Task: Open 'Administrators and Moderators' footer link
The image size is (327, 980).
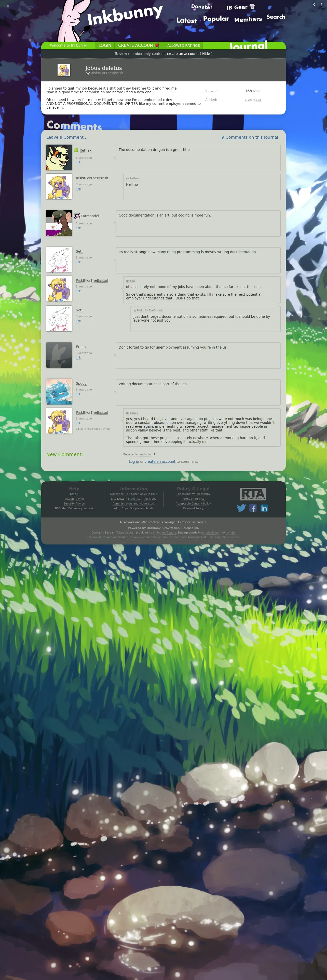Action: coord(134,504)
